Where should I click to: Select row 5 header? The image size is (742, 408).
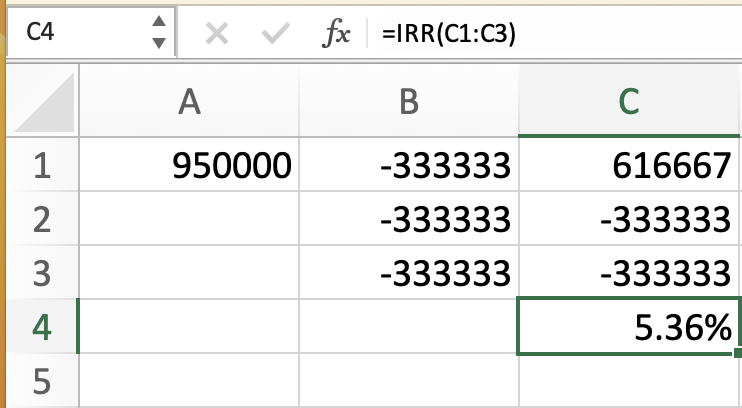coord(38,380)
